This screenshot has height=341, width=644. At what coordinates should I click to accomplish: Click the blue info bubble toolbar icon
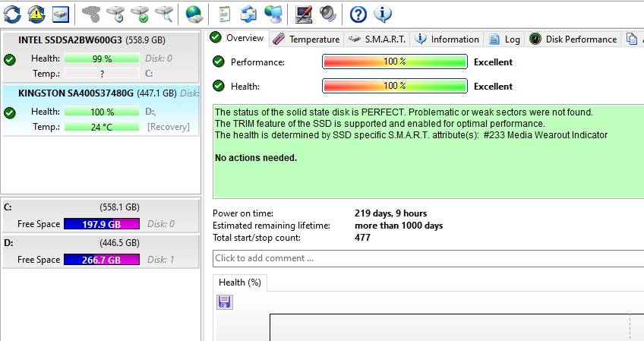tap(383, 14)
